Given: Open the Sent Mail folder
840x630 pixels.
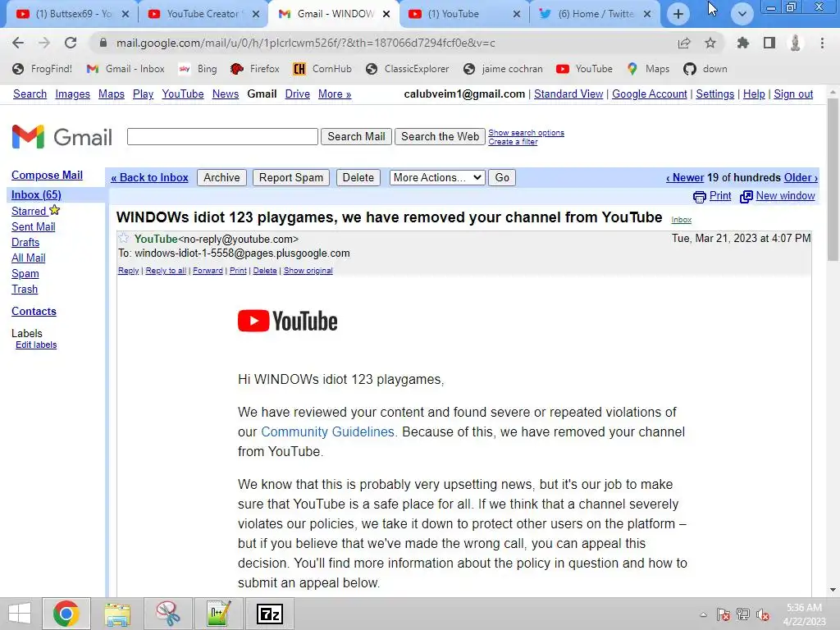Looking at the screenshot, I should click(x=34, y=226).
